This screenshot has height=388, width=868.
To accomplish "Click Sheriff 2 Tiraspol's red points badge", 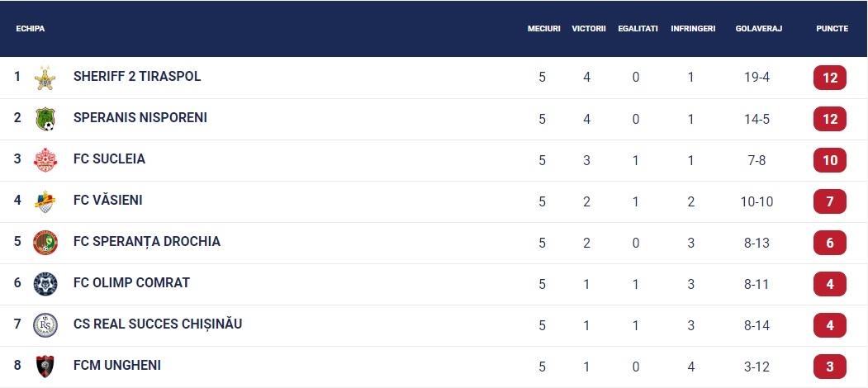I will (x=830, y=78).
